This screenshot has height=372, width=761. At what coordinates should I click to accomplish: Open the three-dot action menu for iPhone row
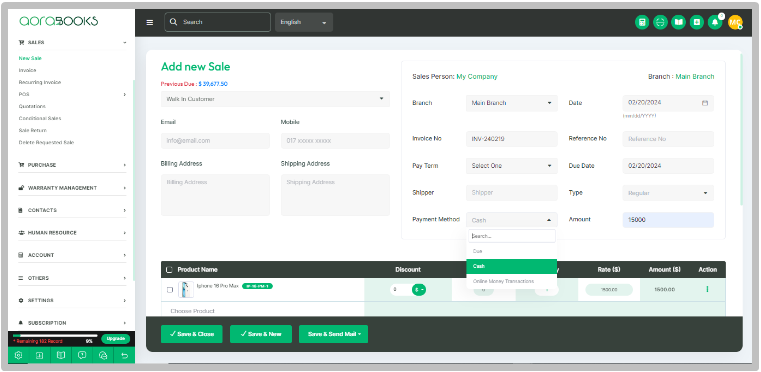[x=707, y=289]
